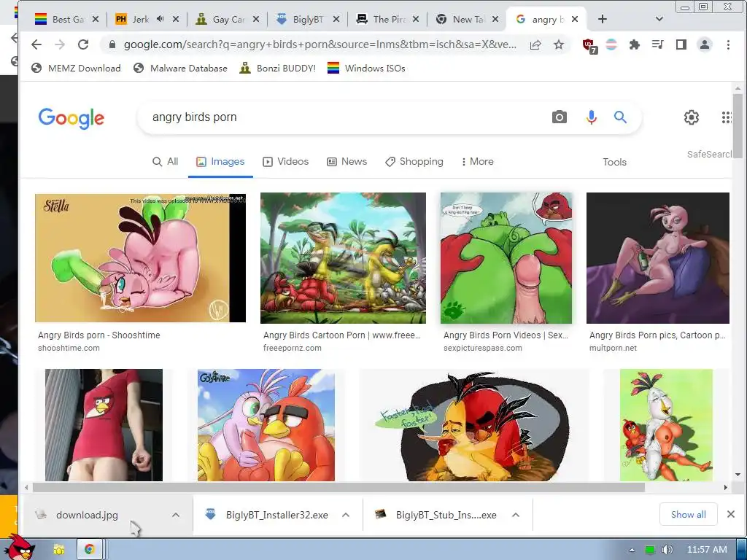
Task: Open the Chrome three-dot menu
Action: point(728,44)
